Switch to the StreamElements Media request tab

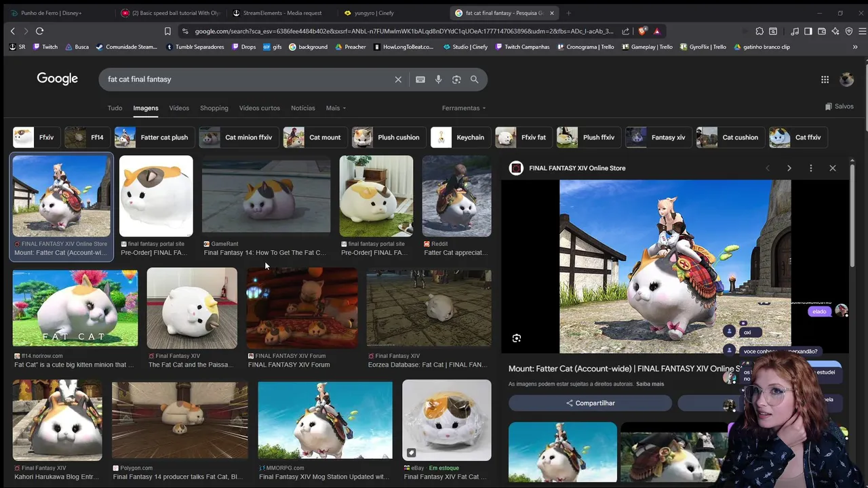[x=281, y=13]
